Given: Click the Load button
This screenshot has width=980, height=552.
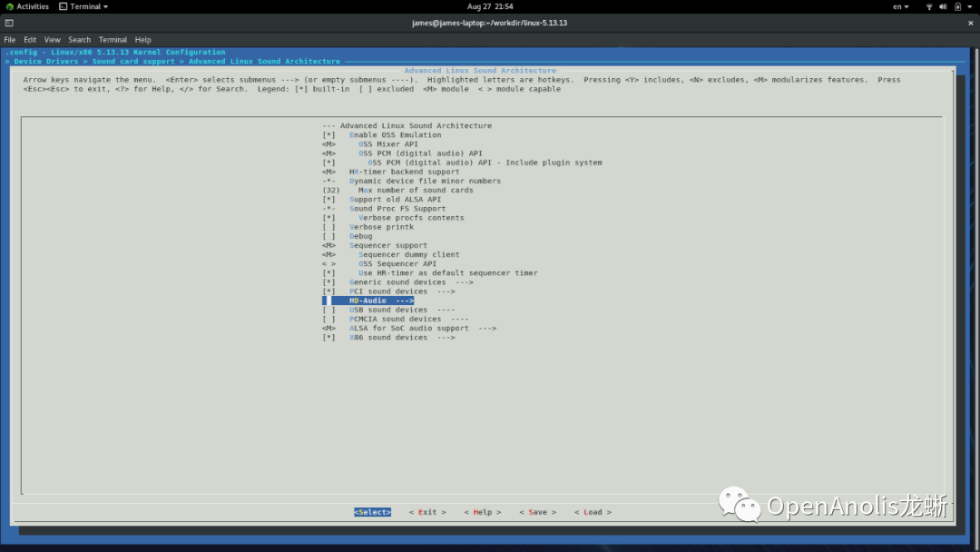Looking at the screenshot, I should tap(593, 512).
